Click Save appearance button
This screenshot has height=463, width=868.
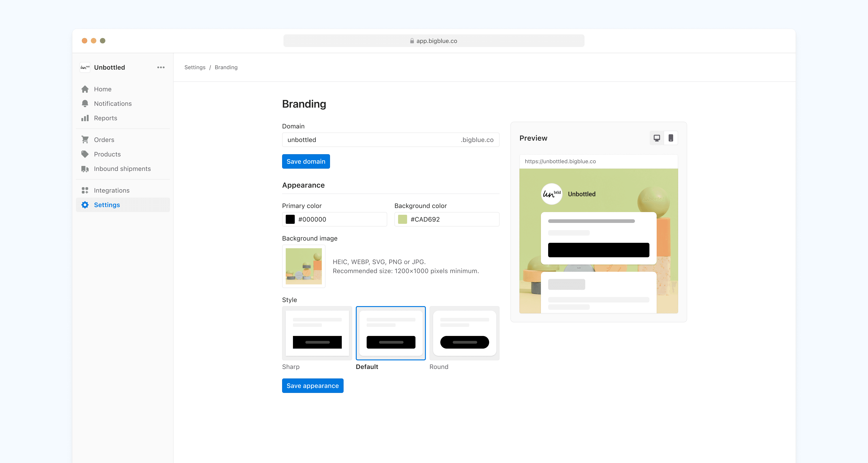[312, 385]
